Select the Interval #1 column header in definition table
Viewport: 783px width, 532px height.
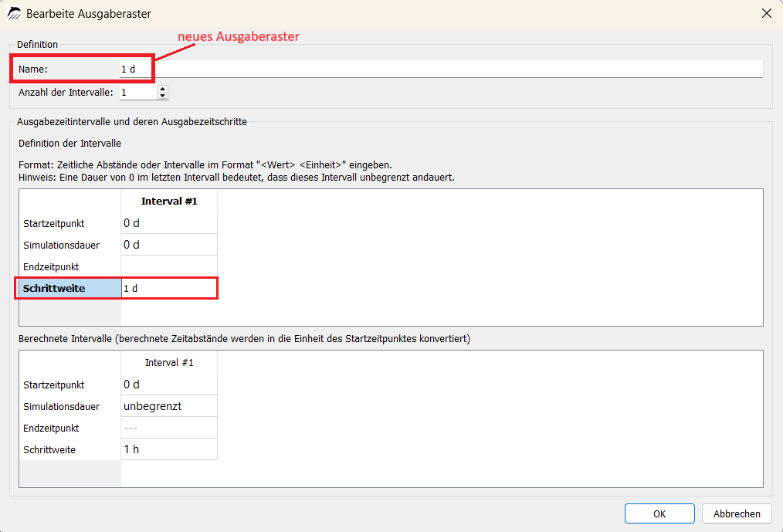tap(169, 201)
